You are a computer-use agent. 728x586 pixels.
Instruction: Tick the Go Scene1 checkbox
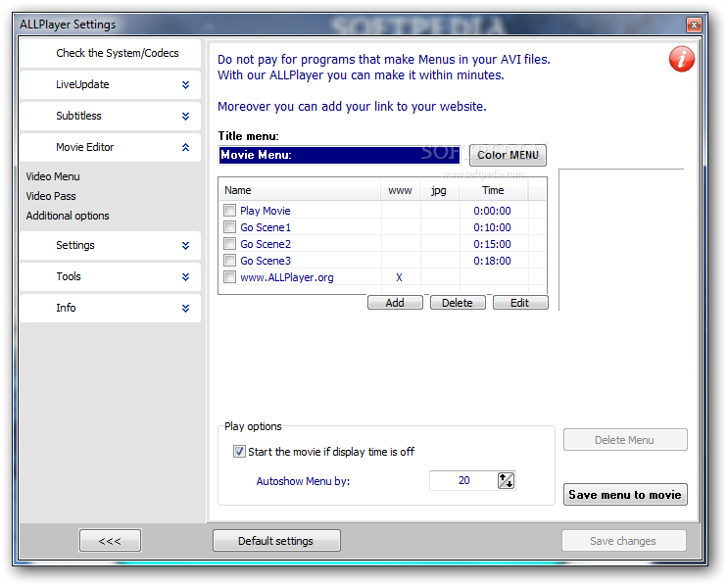point(230,227)
